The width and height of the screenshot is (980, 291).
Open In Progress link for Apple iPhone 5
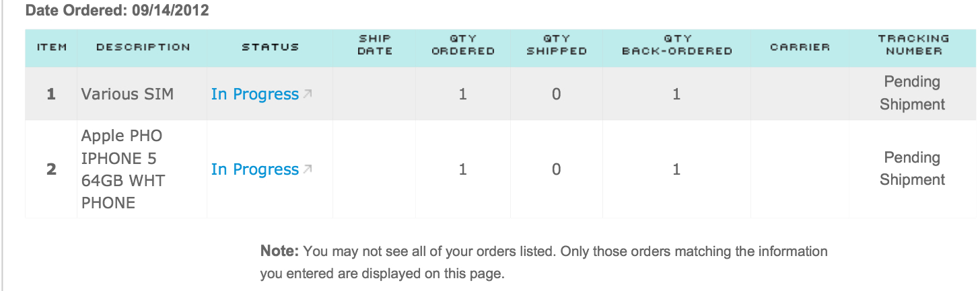pos(254,169)
